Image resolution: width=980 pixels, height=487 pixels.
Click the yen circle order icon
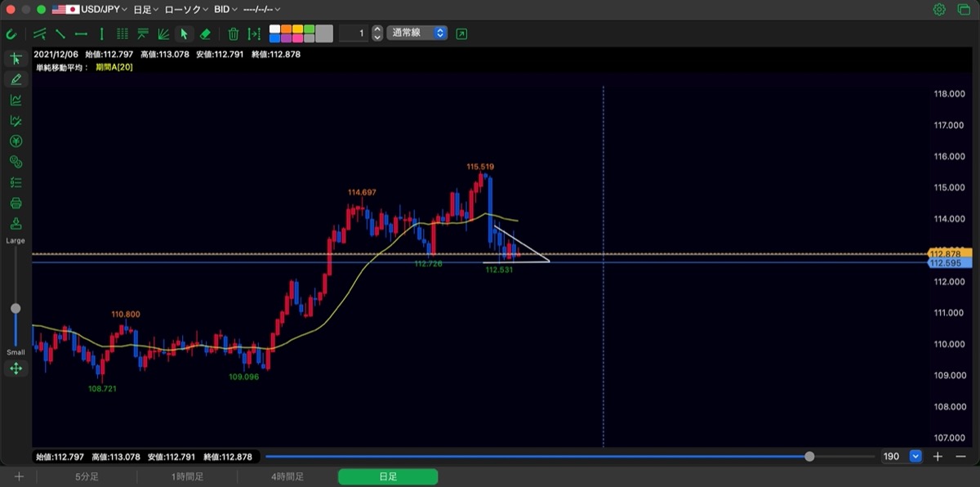point(16,141)
